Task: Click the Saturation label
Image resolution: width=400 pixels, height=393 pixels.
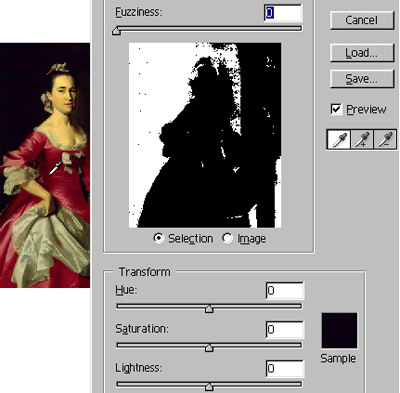Action: click(x=142, y=329)
